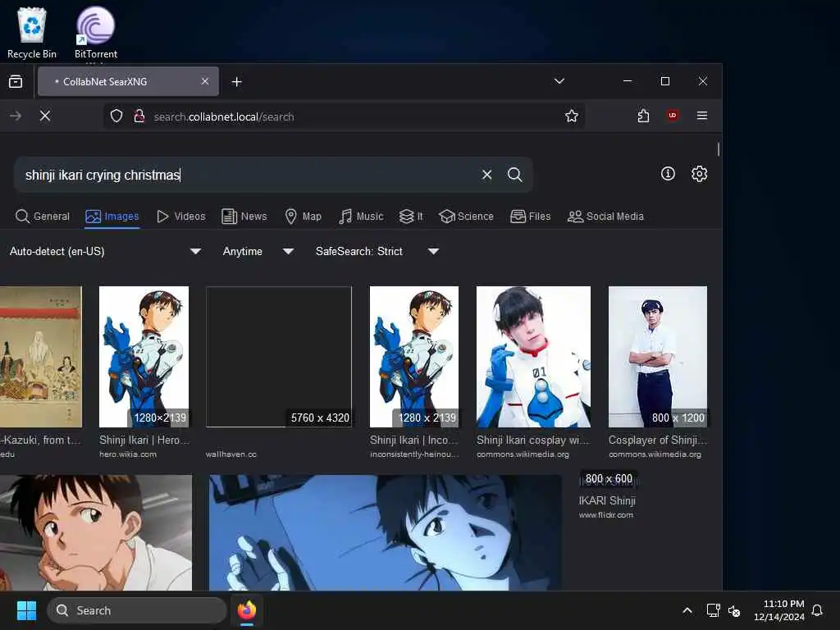The height and width of the screenshot is (630, 840).
Task: Expand the Auto-detect (en-US) language dropdown
Action: tap(106, 251)
